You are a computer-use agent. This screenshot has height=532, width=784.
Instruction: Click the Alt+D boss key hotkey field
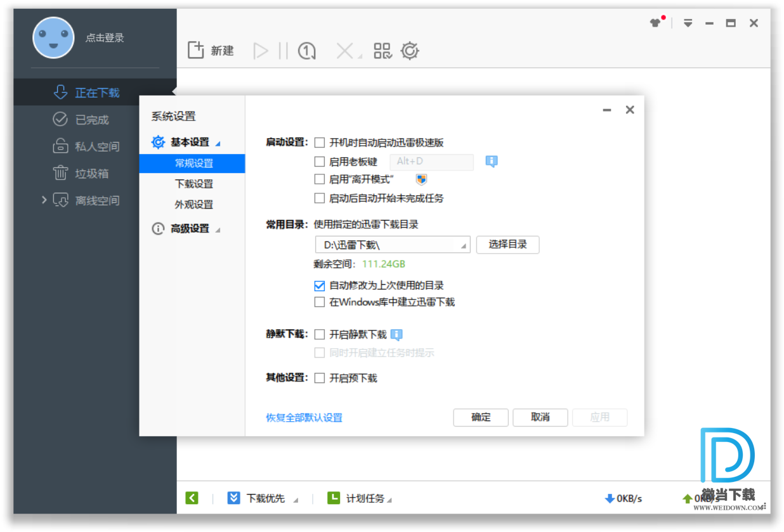431,162
